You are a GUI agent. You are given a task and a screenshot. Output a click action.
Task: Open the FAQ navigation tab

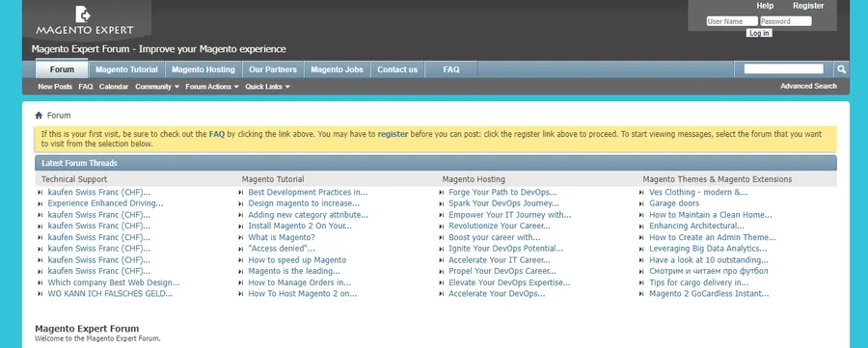click(x=451, y=69)
